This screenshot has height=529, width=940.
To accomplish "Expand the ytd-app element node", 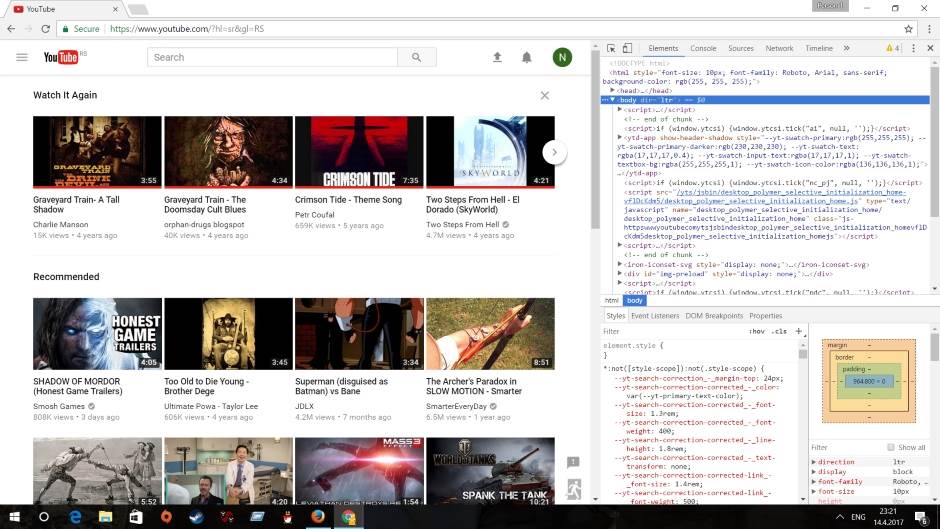I will (x=620, y=137).
